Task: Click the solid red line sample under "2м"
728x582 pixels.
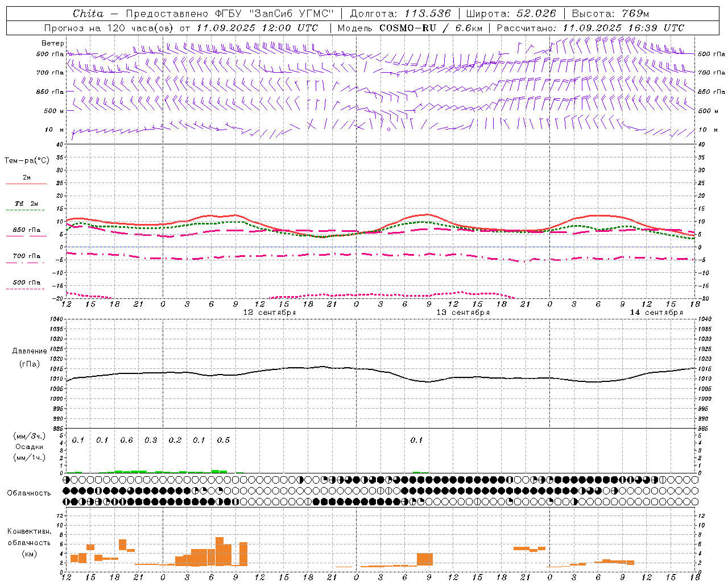Action: (26, 184)
